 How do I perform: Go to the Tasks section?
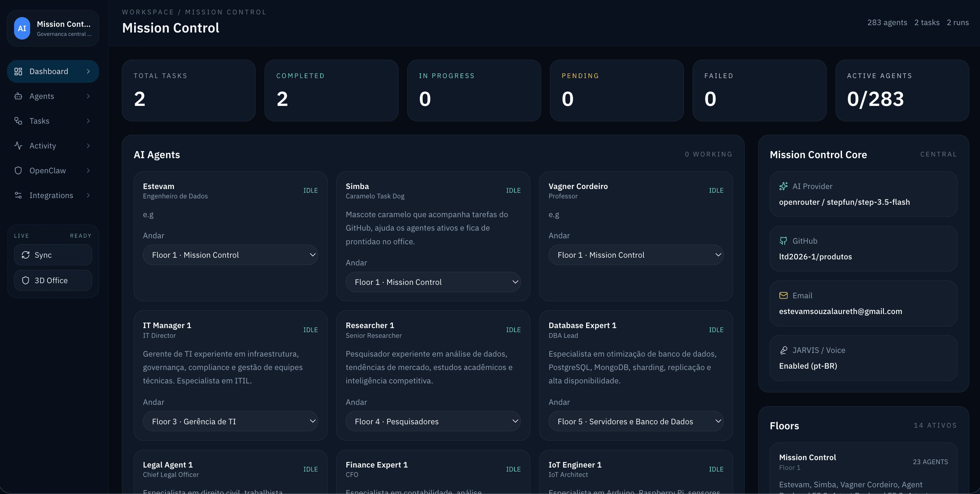coord(53,121)
